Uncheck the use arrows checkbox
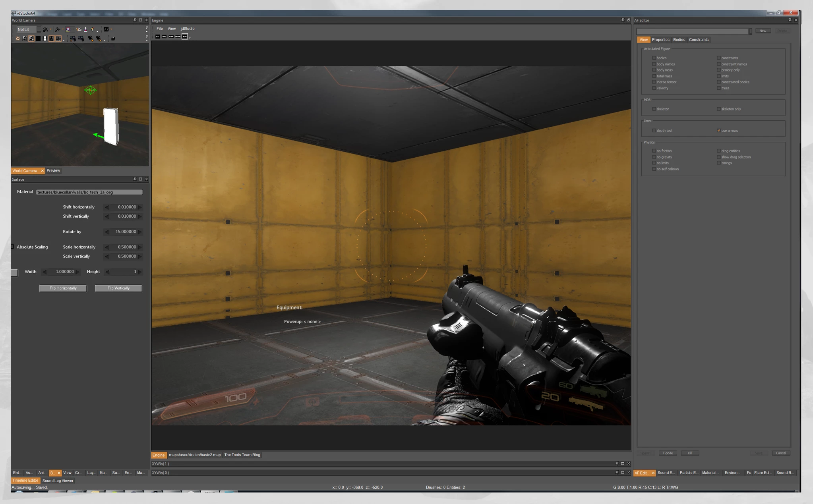 click(718, 130)
